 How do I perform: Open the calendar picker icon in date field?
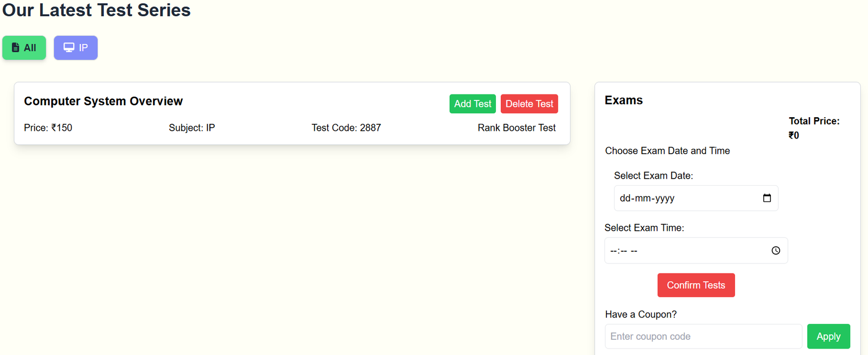pyautogui.click(x=767, y=198)
